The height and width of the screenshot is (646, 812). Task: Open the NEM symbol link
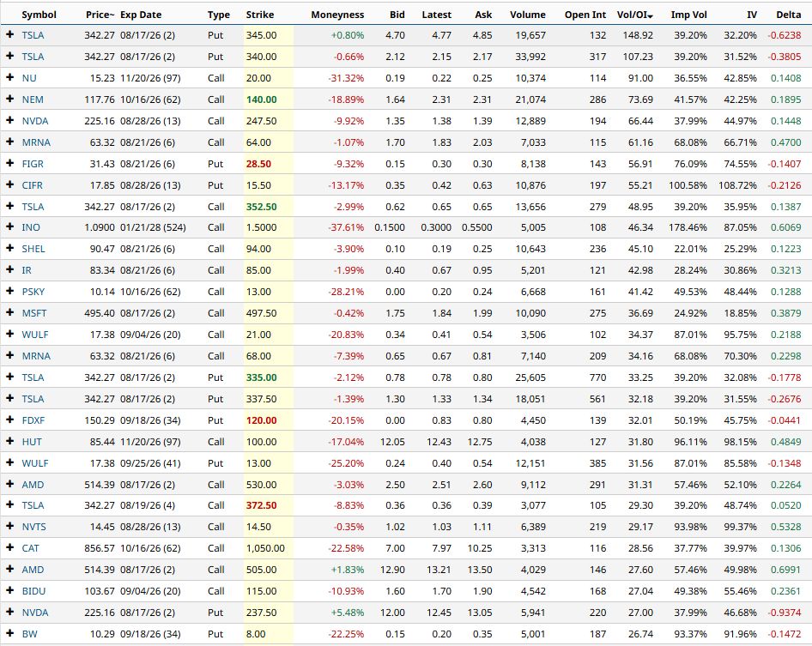point(33,100)
